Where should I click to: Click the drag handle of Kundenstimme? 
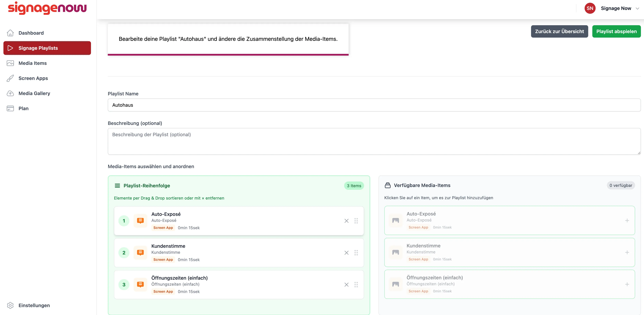pyautogui.click(x=356, y=253)
